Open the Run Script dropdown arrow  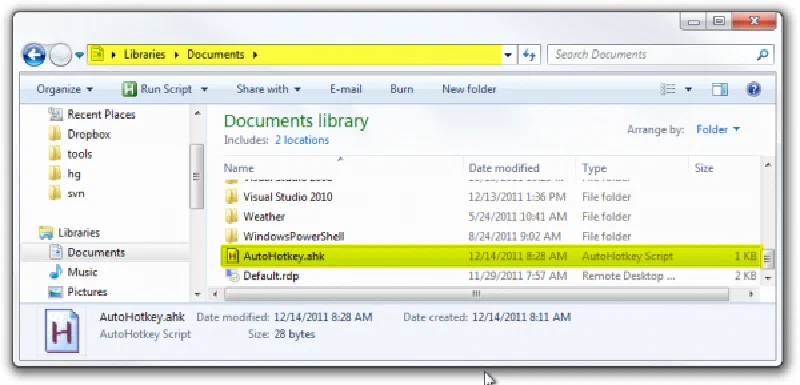click(205, 89)
